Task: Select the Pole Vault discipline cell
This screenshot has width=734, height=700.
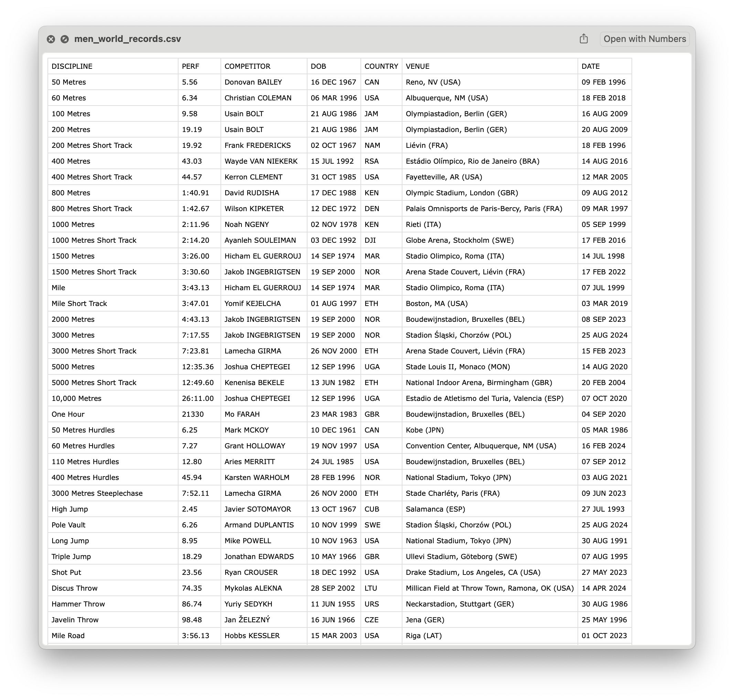Action: (112, 525)
